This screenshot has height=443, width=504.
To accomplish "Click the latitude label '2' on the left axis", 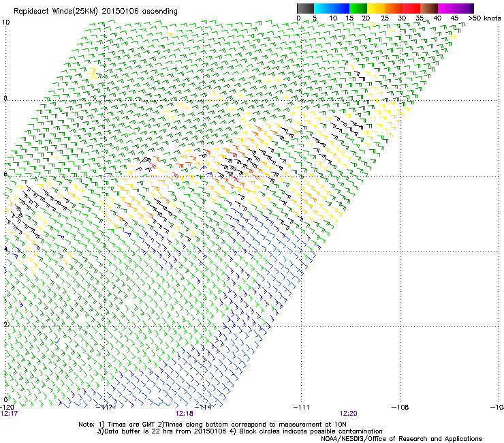I will (x=5, y=324).
